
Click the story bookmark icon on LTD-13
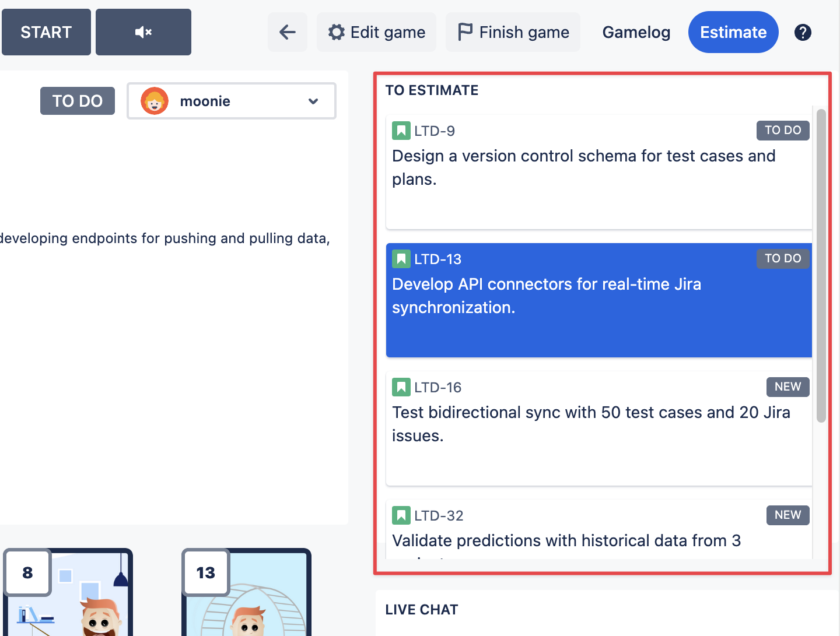pyautogui.click(x=401, y=259)
